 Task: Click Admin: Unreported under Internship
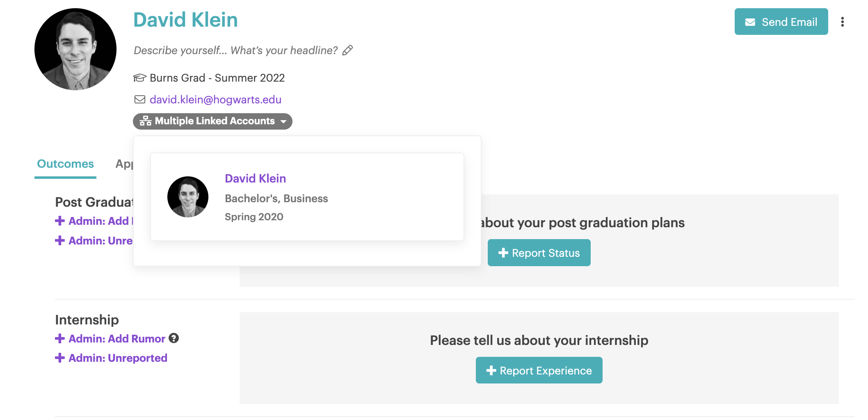[118, 358]
